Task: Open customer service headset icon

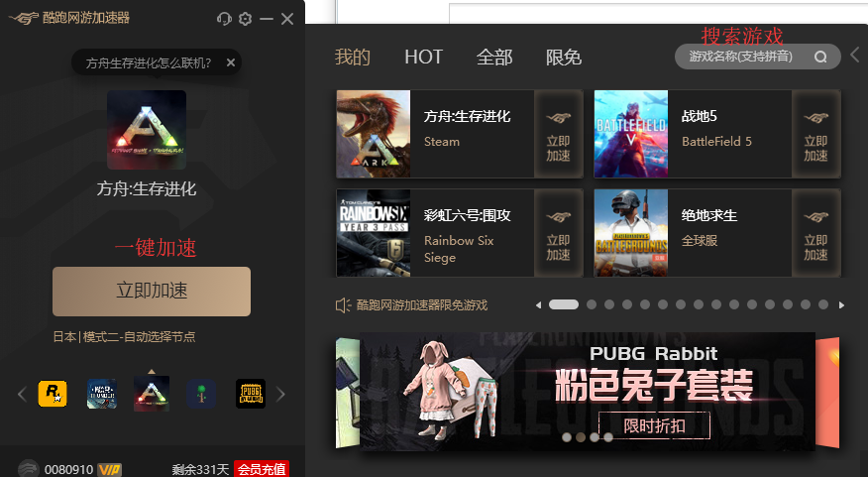Action: 224,19
